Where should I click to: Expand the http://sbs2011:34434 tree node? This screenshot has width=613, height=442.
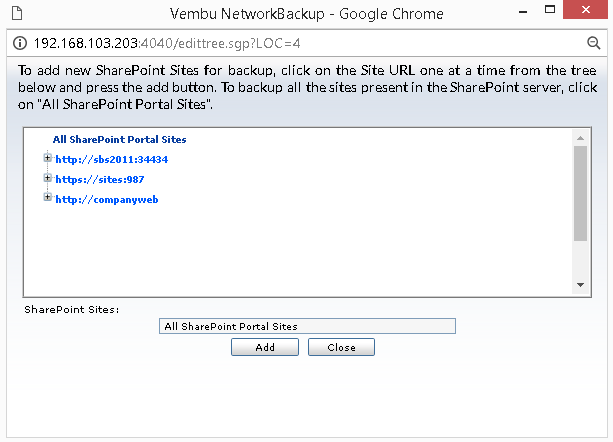48,158
